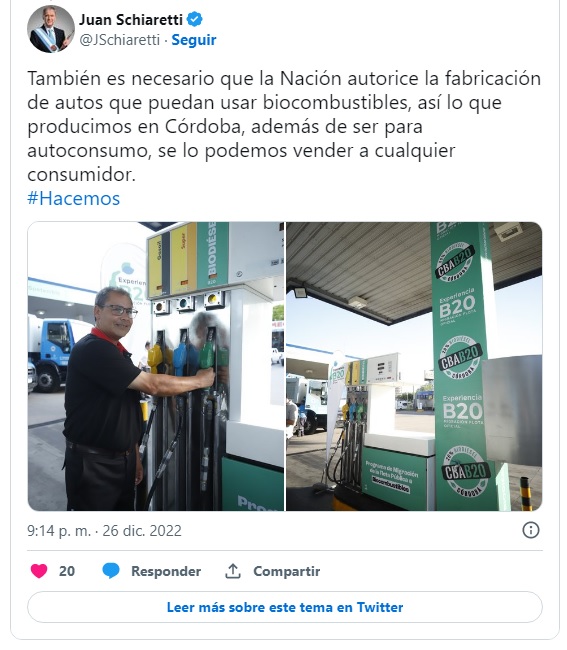Viewport: 567px width, 650px height.
Task: Click the BIODIESEL pump sign in left photo
Action: [x=212, y=256]
